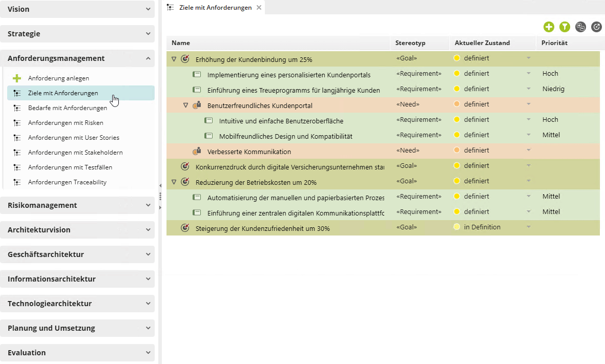
Task: Collapse the Anforderungsmanagement section
Action: click(x=77, y=58)
